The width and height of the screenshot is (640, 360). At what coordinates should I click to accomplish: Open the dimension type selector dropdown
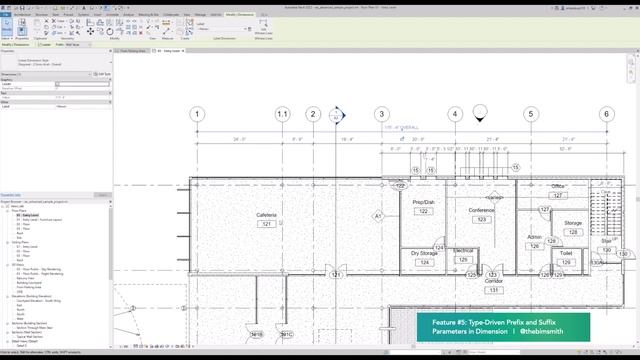pos(56,62)
